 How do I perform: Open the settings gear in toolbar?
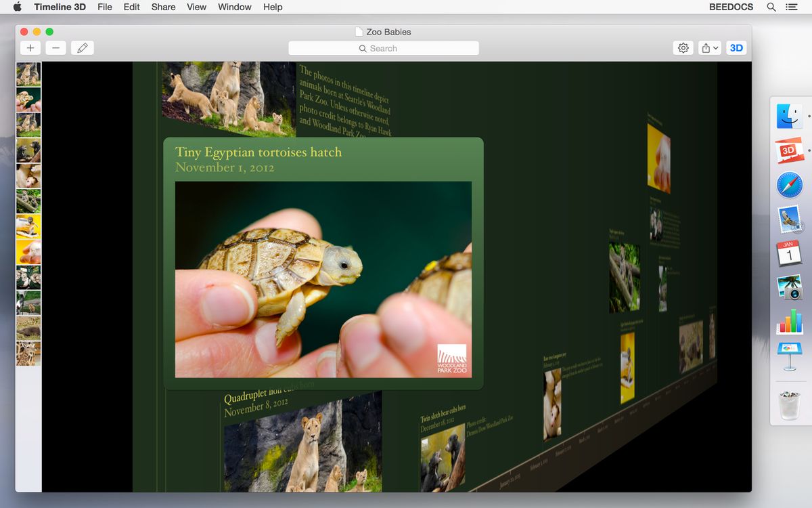coord(683,48)
